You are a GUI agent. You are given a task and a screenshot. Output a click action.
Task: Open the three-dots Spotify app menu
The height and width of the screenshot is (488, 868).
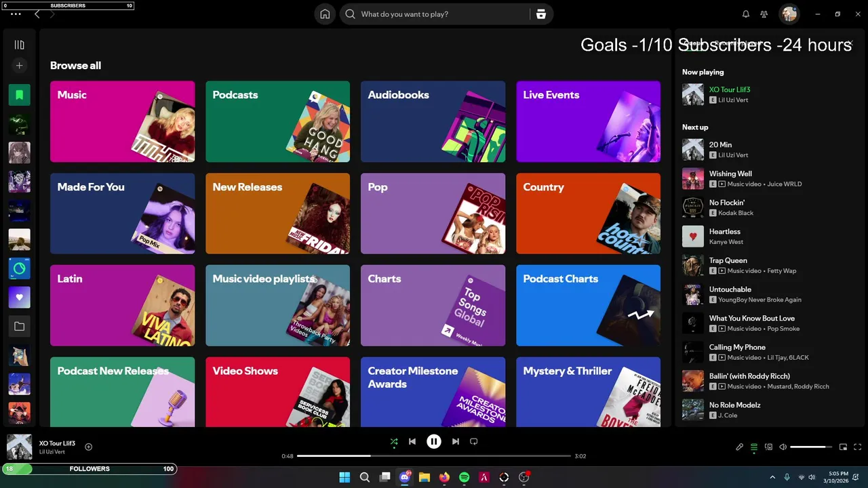16,14
